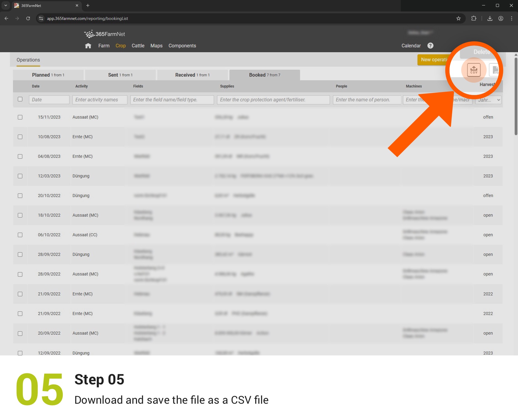This screenshot has width=518, height=420.
Task: Switch to the Crop menu
Action: (x=120, y=46)
